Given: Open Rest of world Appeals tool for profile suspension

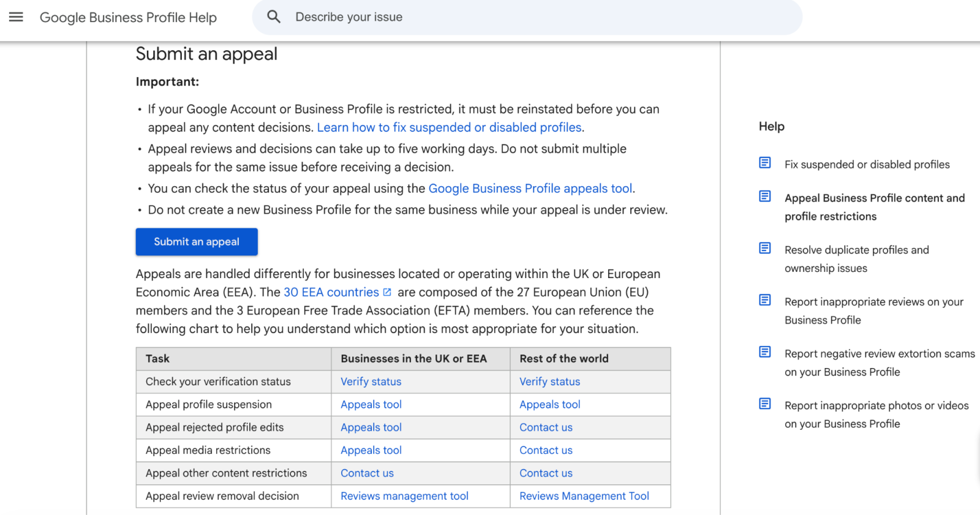Looking at the screenshot, I should (x=550, y=404).
